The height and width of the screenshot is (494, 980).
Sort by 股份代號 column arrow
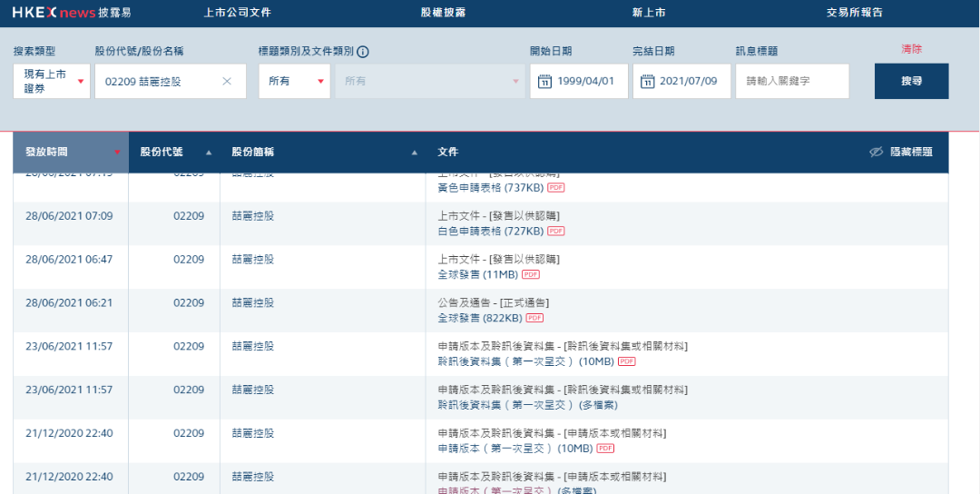tap(209, 153)
